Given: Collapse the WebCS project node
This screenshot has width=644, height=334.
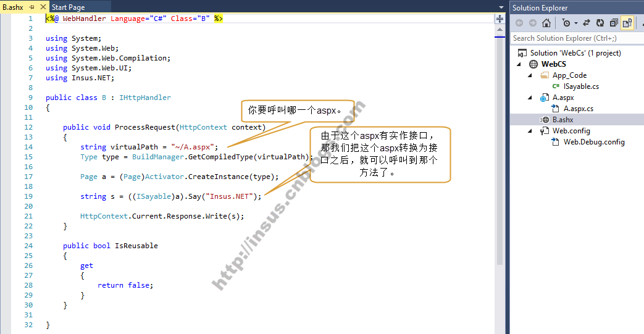Looking at the screenshot, I should click(519, 64).
